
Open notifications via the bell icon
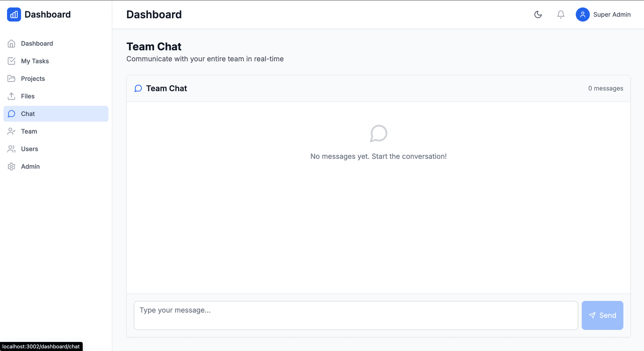click(x=560, y=14)
